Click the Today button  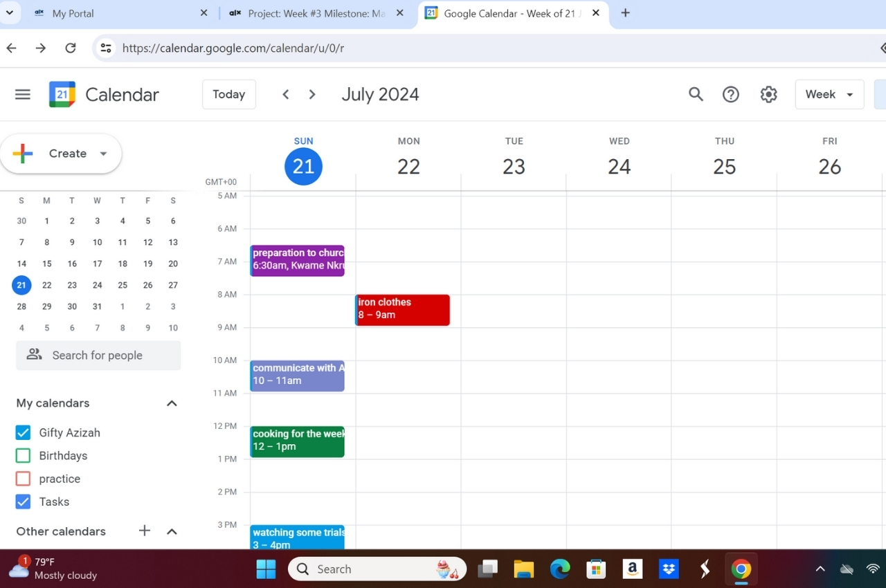228,95
